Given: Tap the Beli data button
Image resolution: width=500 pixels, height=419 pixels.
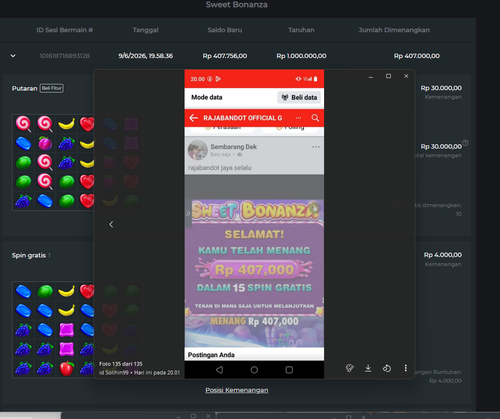Looking at the screenshot, I should click(x=299, y=97).
